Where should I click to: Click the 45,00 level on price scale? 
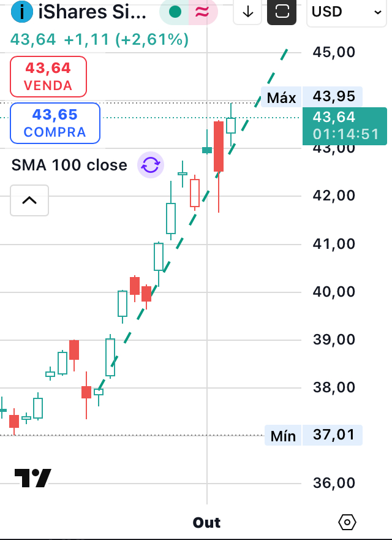[334, 51]
